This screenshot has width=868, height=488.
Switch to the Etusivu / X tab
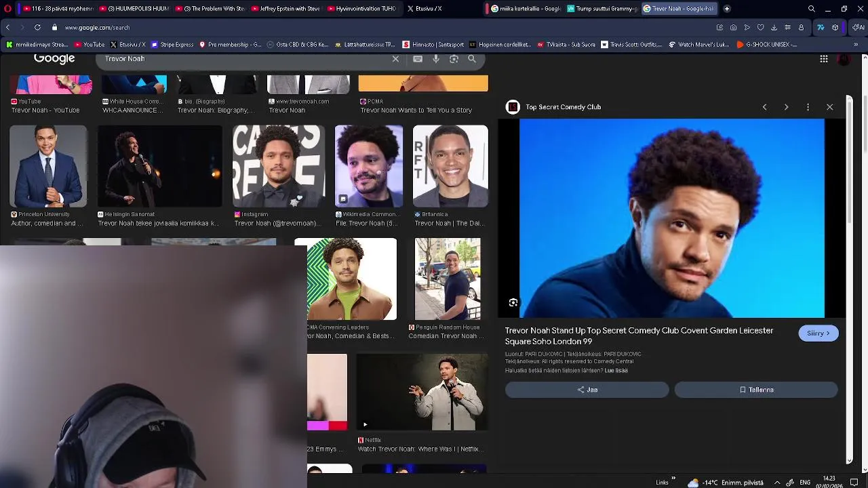(x=425, y=9)
